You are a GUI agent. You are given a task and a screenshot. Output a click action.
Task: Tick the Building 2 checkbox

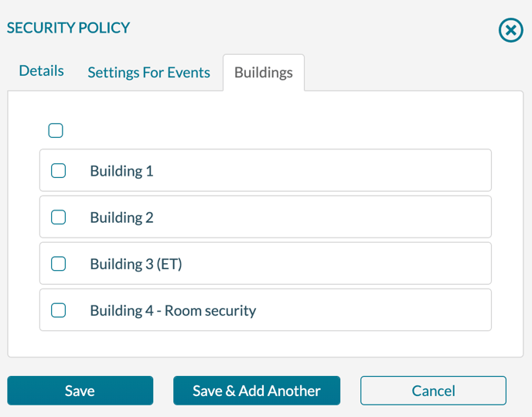(58, 217)
